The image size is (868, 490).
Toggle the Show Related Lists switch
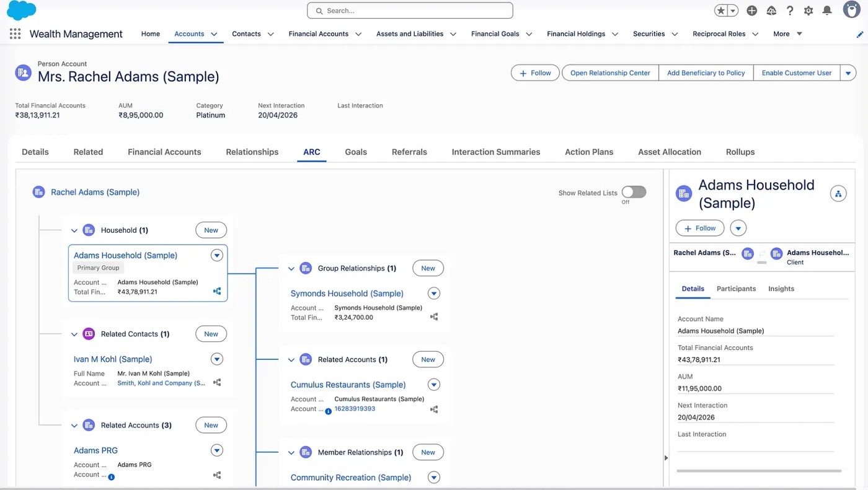click(634, 192)
